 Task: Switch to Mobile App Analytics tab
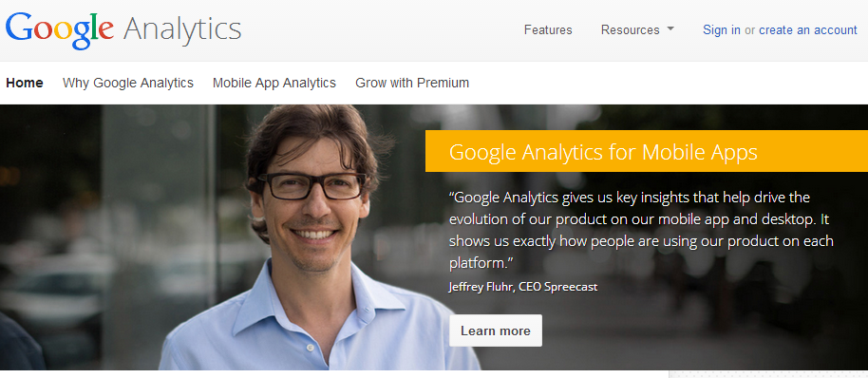pyautogui.click(x=274, y=83)
